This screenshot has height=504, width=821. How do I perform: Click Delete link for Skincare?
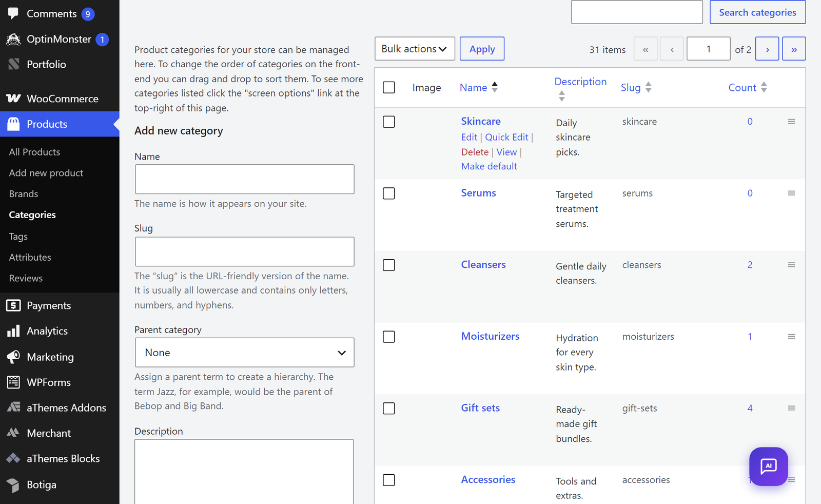point(475,152)
